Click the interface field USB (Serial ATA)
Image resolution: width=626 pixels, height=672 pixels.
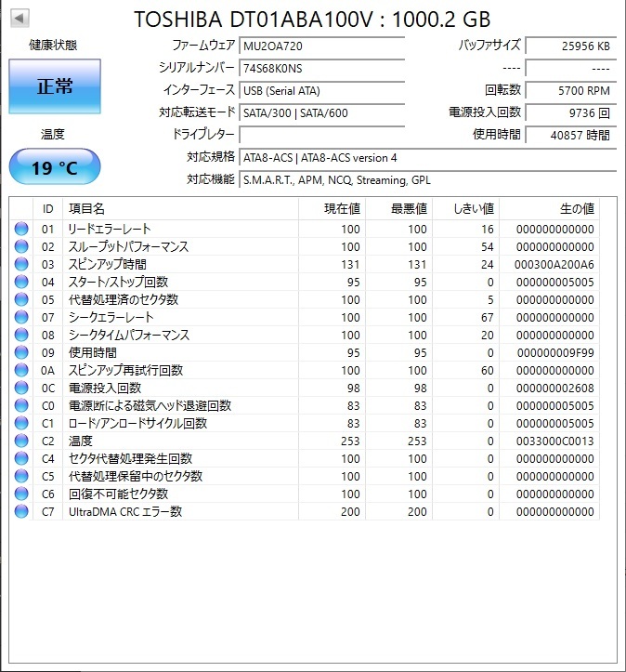pos(322,90)
